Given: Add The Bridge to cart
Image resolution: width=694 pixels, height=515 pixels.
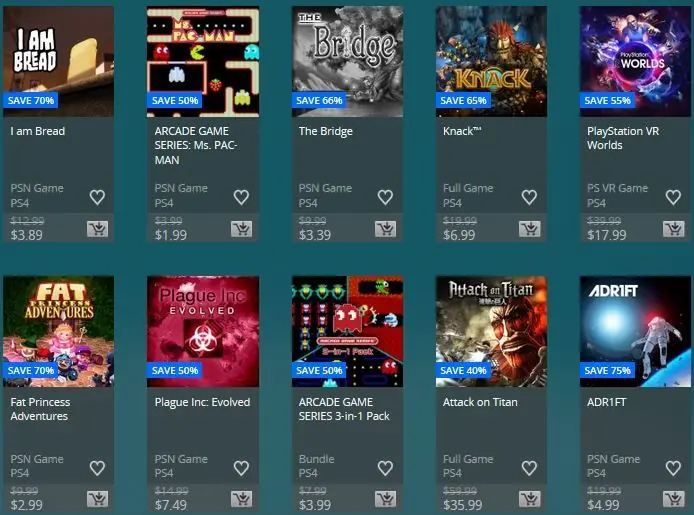Looking at the screenshot, I should coord(386,229).
